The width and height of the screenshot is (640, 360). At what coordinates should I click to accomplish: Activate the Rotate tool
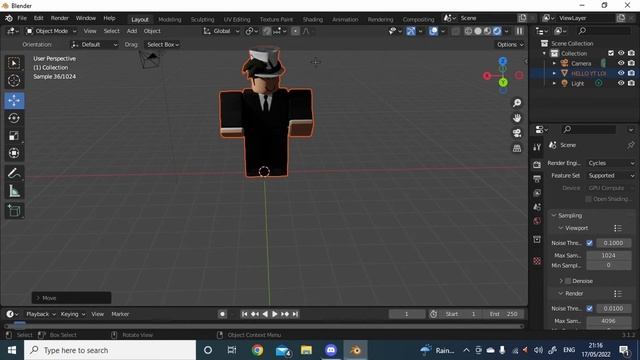pyautogui.click(x=14, y=118)
